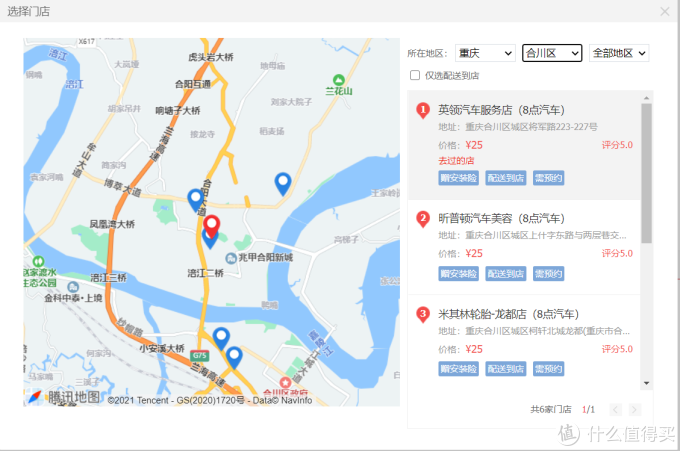This screenshot has height=451, width=680.
Task: Click store list scrollbar up arrow
Action: pyautogui.click(x=646, y=98)
